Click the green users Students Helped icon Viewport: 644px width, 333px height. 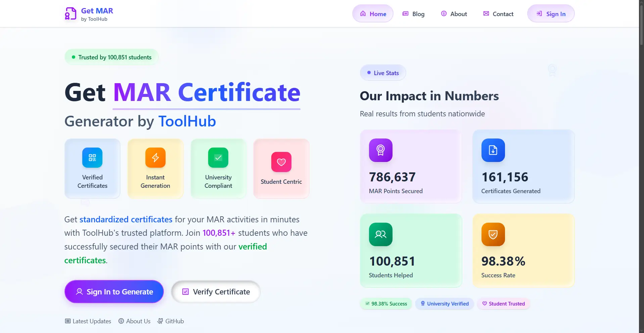pos(380,234)
